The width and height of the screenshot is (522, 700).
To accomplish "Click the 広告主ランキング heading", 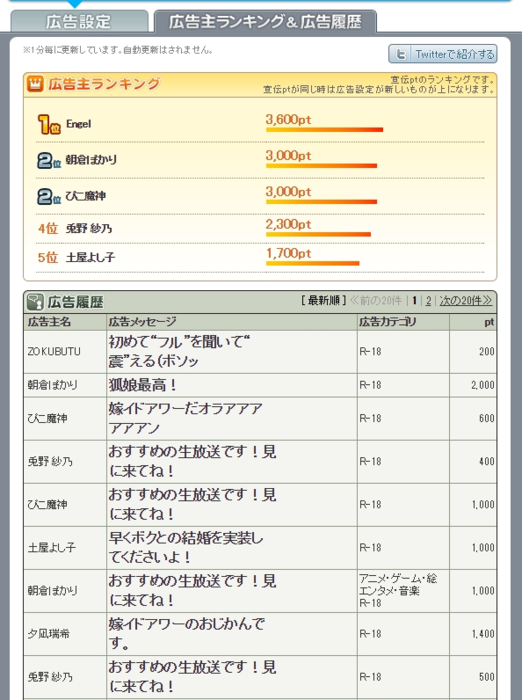I will 104,83.
